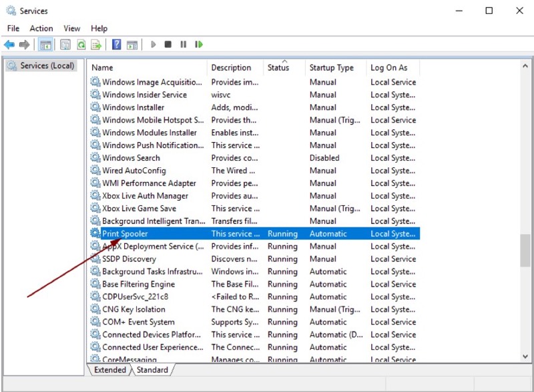Select Services (Local) in the tree
The image size is (534, 392).
point(47,66)
